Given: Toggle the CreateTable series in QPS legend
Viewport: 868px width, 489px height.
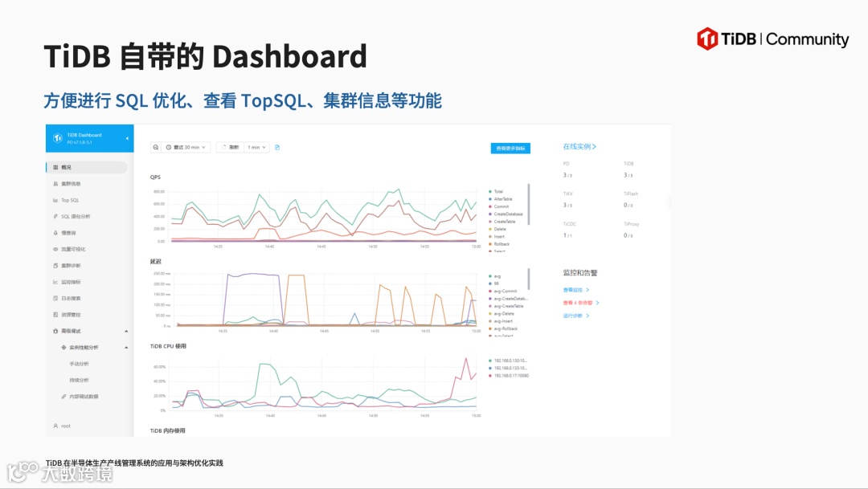Looking at the screenshot, I should point(502,222).
